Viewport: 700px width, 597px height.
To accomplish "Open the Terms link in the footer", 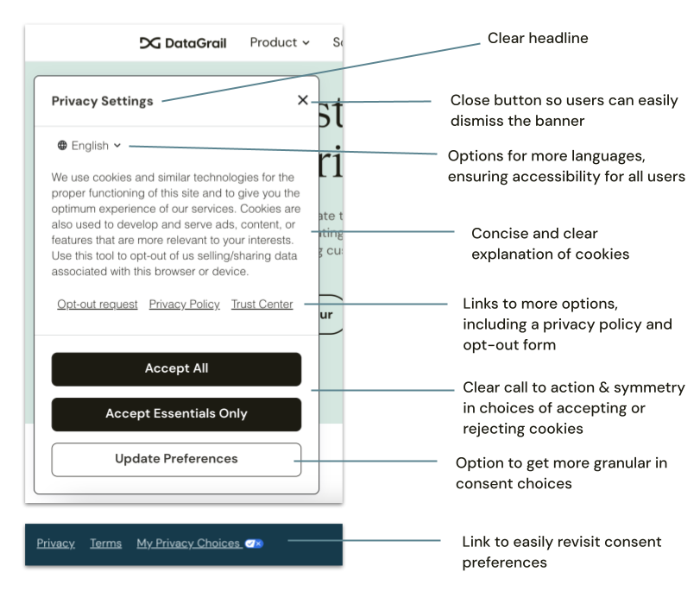I will (x=105, y=544).
